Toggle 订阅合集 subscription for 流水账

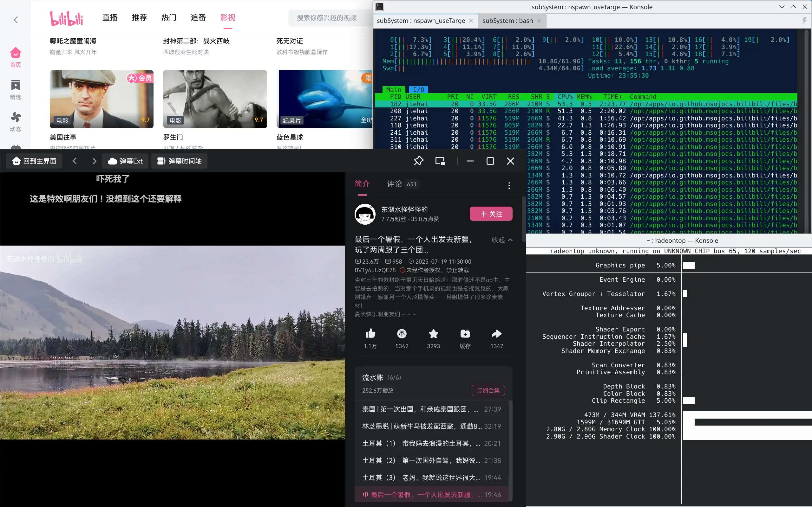pos(488,390)
